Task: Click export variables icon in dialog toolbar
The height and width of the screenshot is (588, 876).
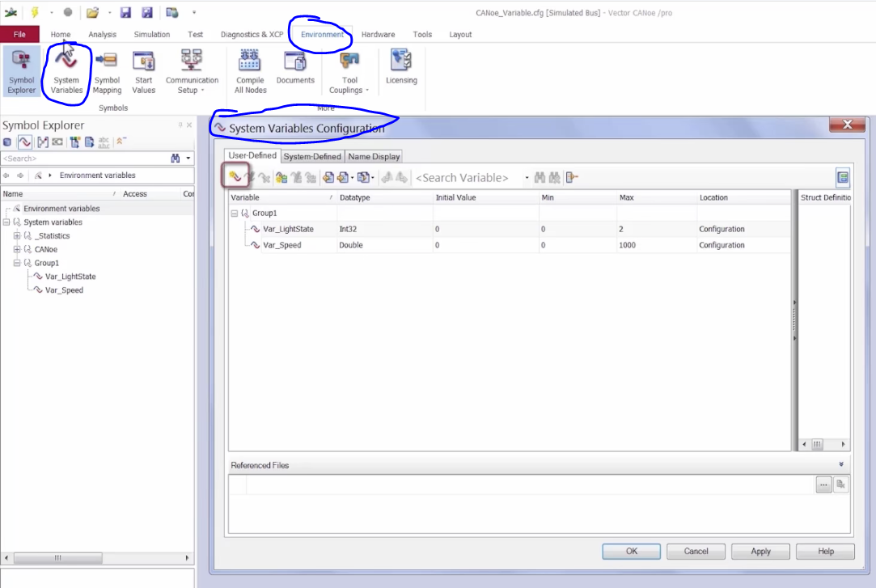Action: tap(342, 178)
